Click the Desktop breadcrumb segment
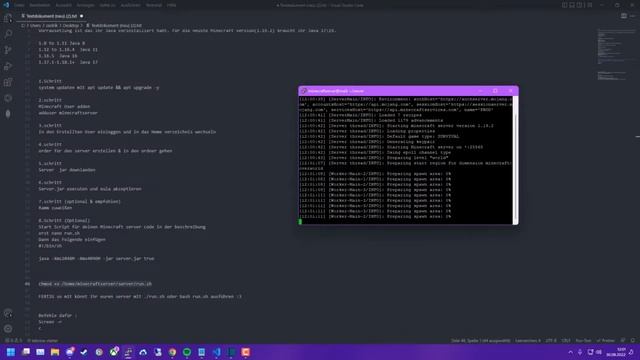This screenshot has width=640, height=360. tap(71, 25)
